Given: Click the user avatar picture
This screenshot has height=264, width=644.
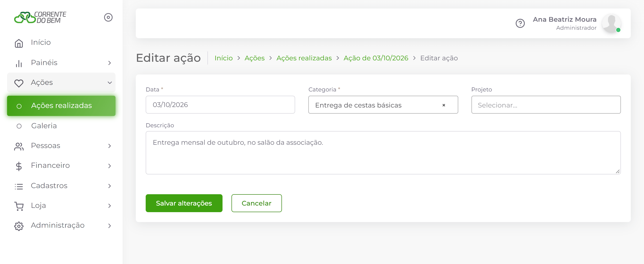Looking at the screenshot, I should click(x=611, y=23).
